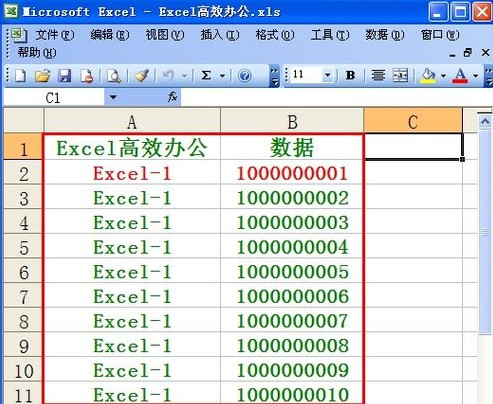Click cell with value 1000000007
This screenshot has height=404, width=493.
pos(292,320)
